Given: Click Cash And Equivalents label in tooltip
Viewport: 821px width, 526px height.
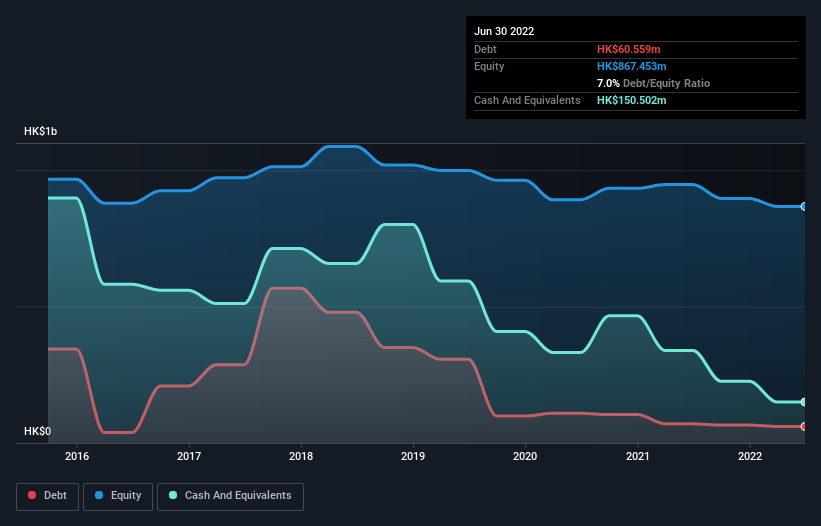Looking at the screenshot, I should tap(527, 100).
